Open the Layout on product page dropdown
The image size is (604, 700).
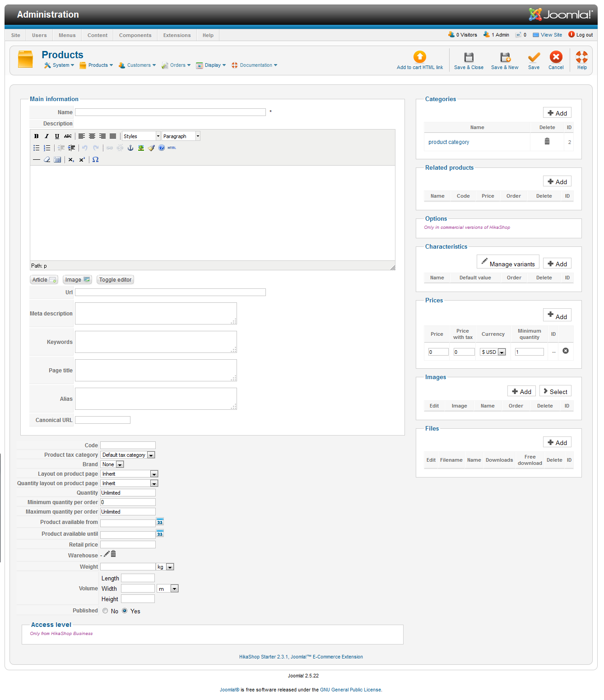129,474
